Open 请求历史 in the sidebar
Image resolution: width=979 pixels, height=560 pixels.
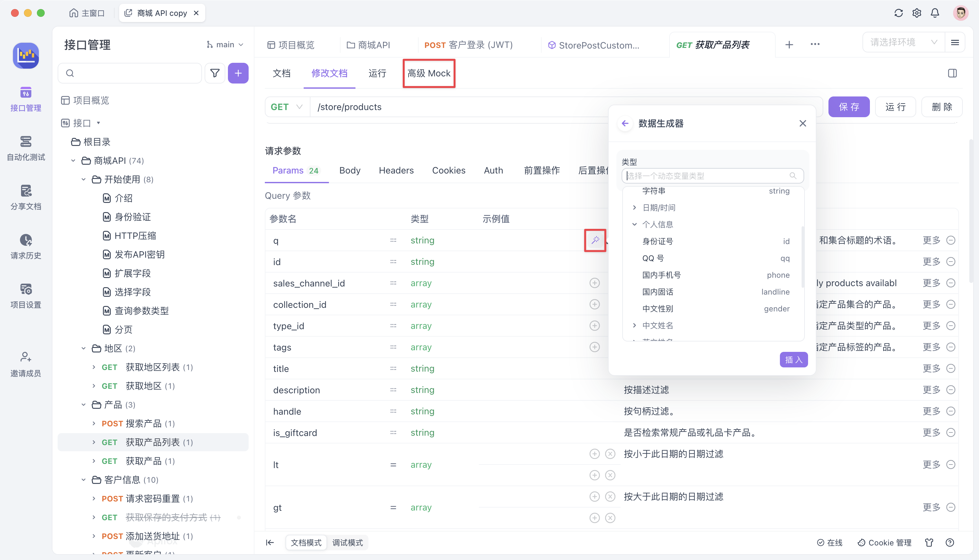point(26,247)
